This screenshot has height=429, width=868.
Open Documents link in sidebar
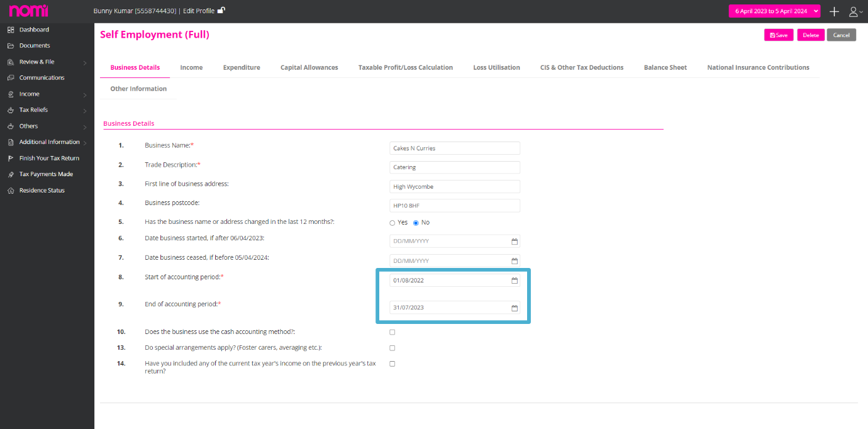(35, 46)
